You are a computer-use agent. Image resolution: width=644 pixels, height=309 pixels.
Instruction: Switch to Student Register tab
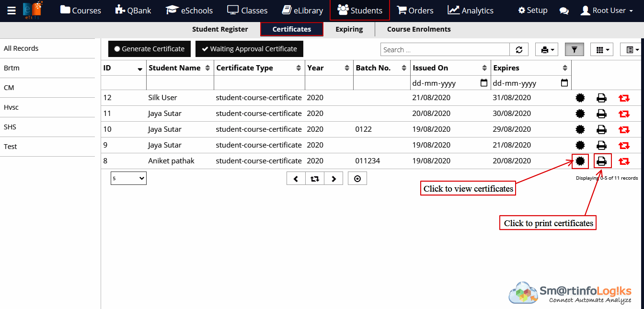pos(220,29)
